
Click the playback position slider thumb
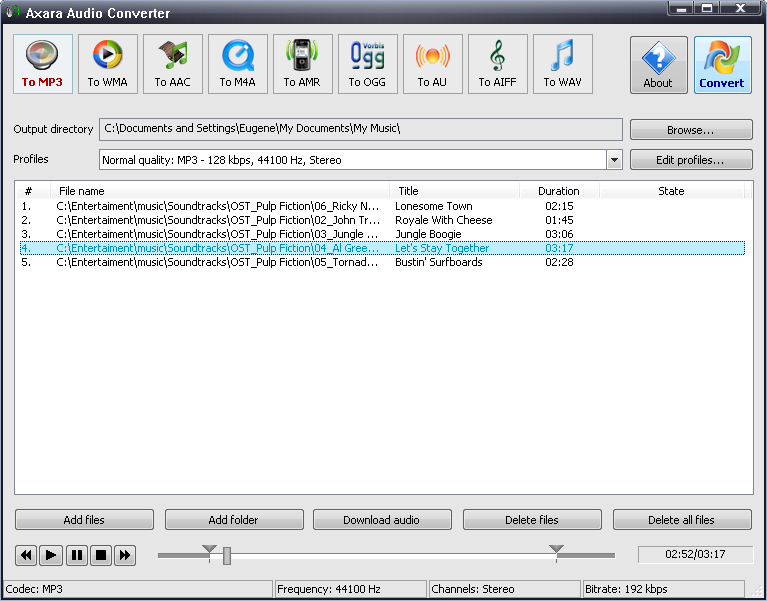[226, 556]
